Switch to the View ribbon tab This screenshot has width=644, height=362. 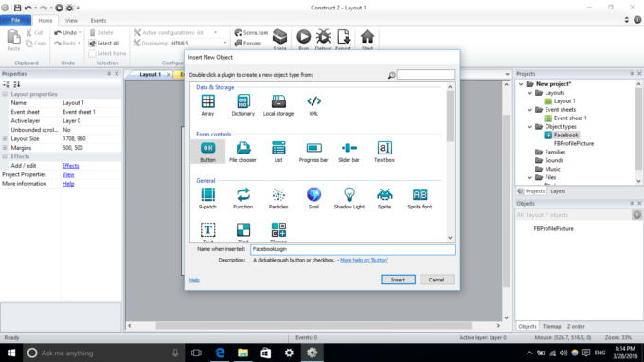[71, 20]
